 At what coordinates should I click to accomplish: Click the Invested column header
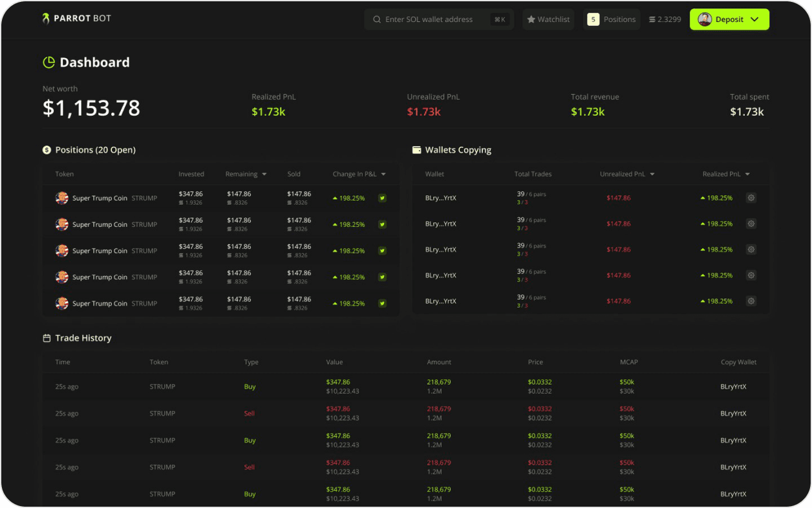191,174
